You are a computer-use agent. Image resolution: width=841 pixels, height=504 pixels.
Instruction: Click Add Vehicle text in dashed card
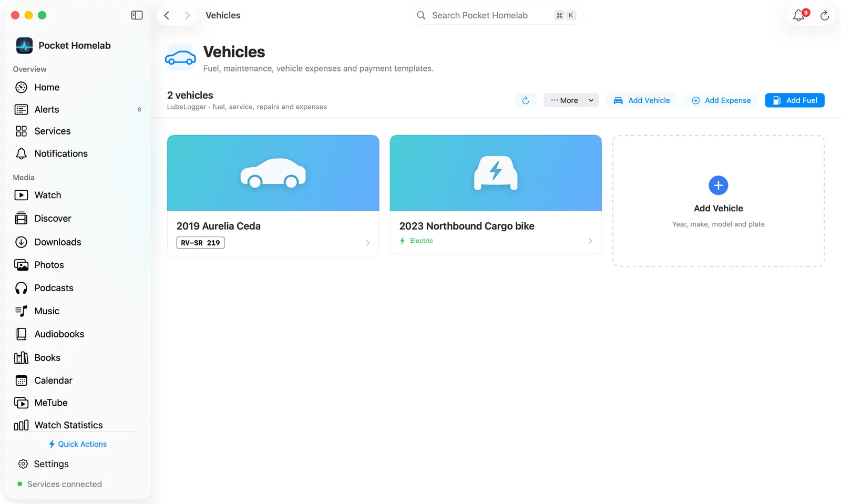pyautogui.click(x=719, y=209)
